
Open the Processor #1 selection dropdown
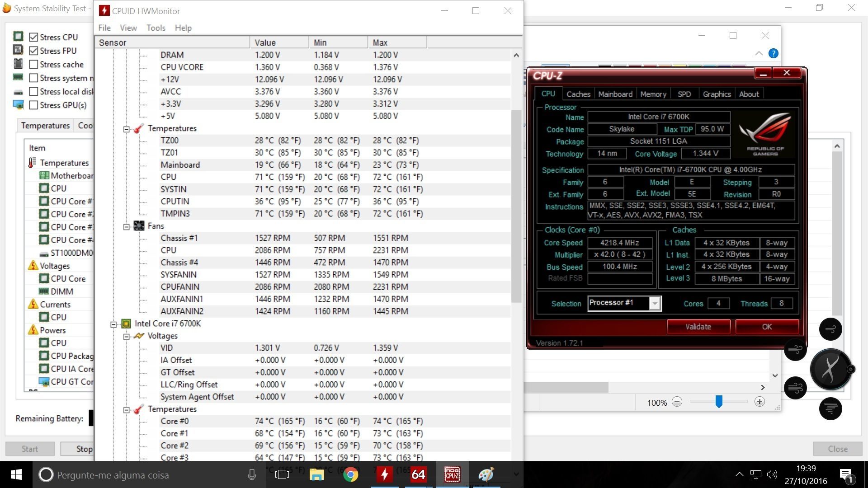(x=654, y=303)
